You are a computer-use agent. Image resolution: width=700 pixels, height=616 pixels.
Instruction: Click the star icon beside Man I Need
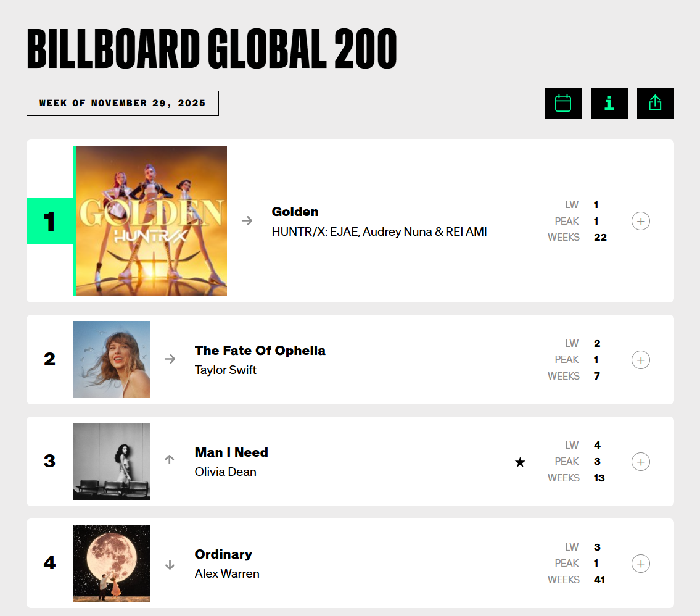tap(520, 462)
